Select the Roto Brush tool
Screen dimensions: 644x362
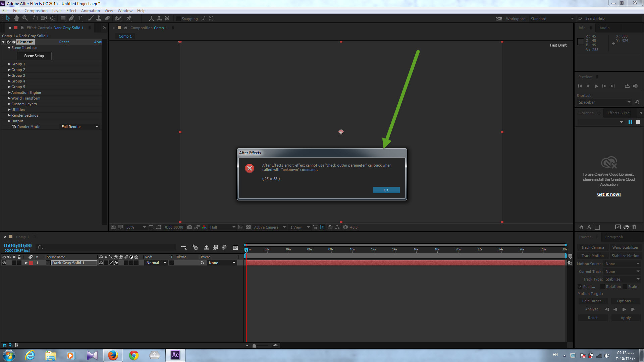pyautogui.click(x=118, y=18)
